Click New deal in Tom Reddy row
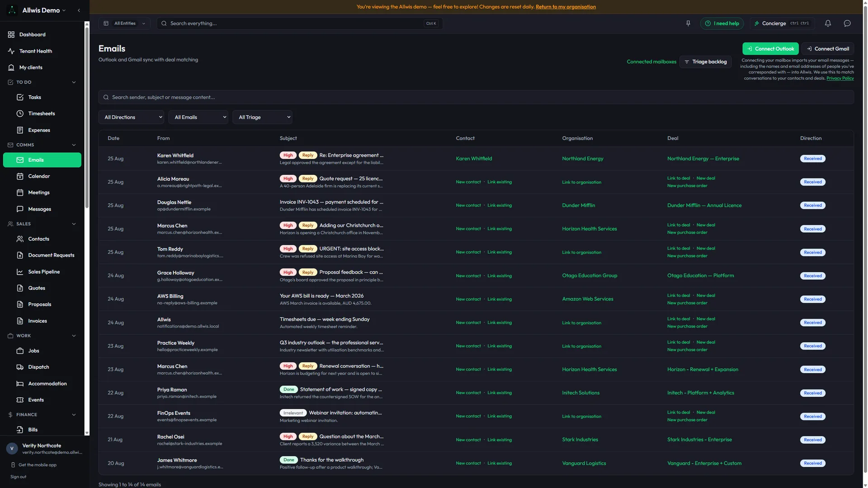The image size is (868, 488). 705,249
